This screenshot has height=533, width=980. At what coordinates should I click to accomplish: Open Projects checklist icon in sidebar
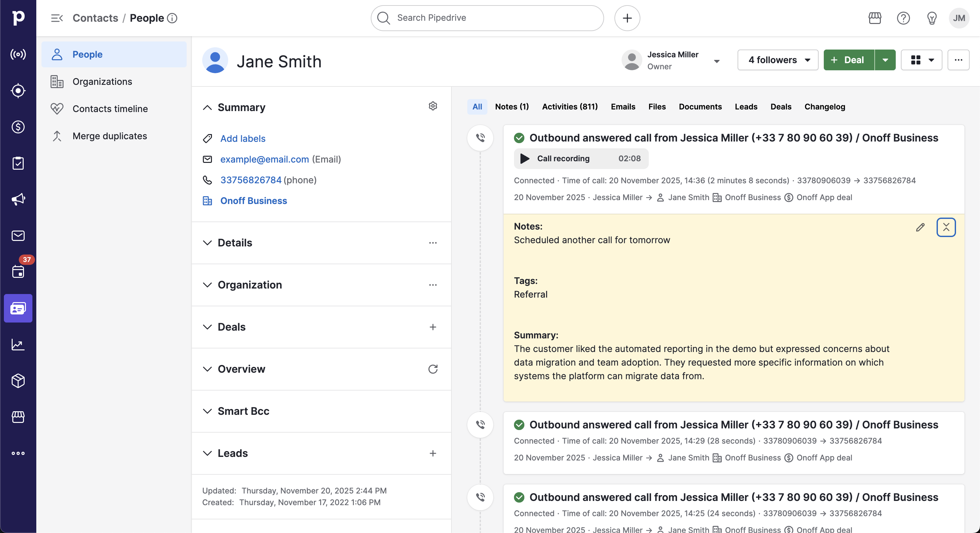[x=18, y=163]
